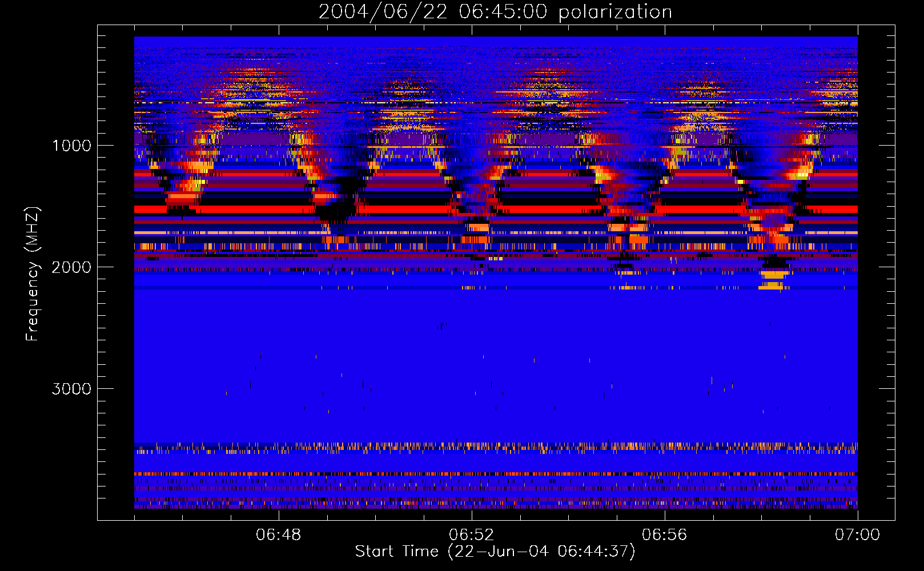Click the 2000 frequency tick label
This screenshot has width=924, height=571.
click(71, 267)
